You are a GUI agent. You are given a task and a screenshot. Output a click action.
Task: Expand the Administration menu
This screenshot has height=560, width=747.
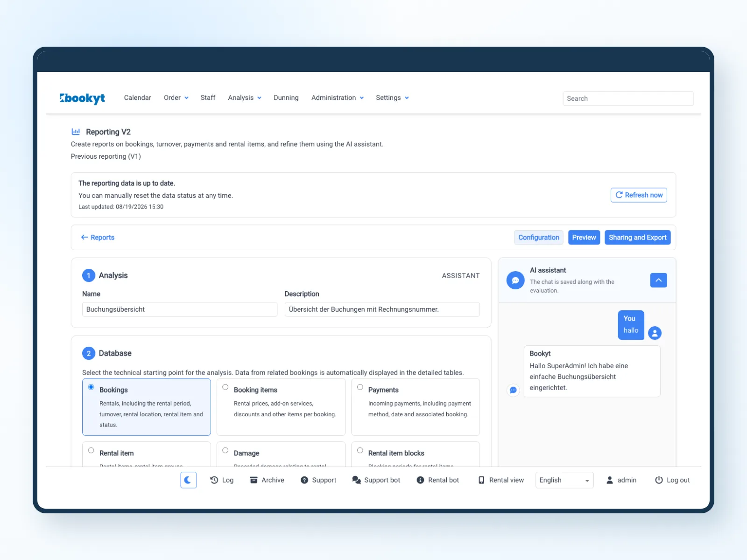point(338,98)
